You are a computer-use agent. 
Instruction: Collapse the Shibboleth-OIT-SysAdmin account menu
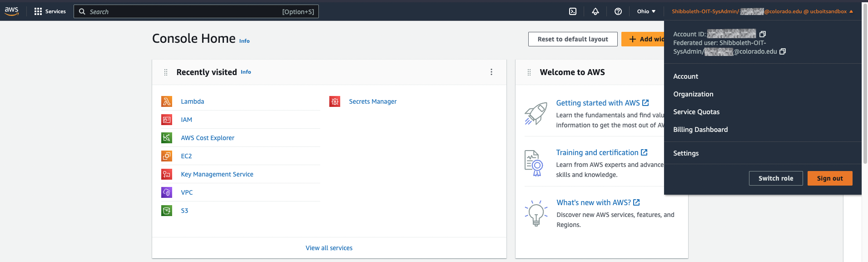(x=762, y=11)
